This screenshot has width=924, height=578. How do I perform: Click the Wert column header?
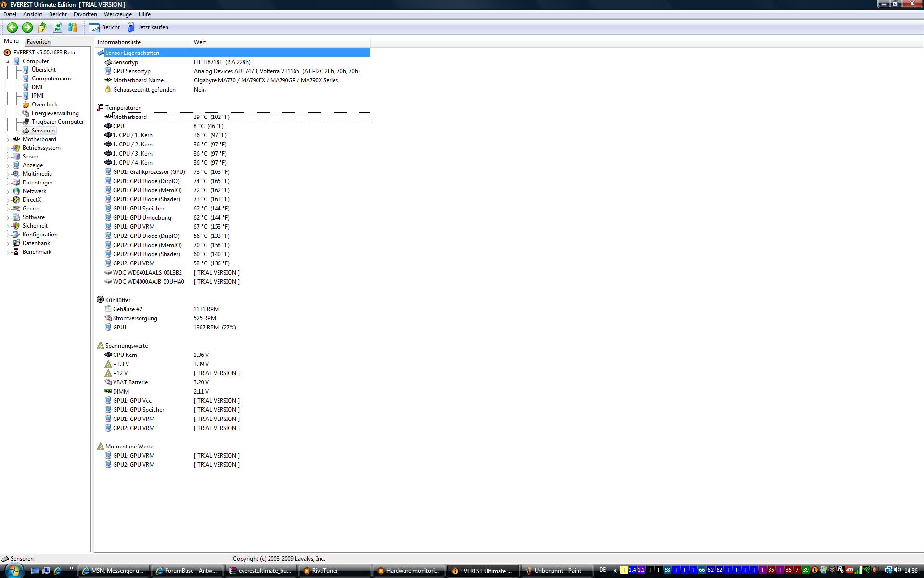point(281,42)
